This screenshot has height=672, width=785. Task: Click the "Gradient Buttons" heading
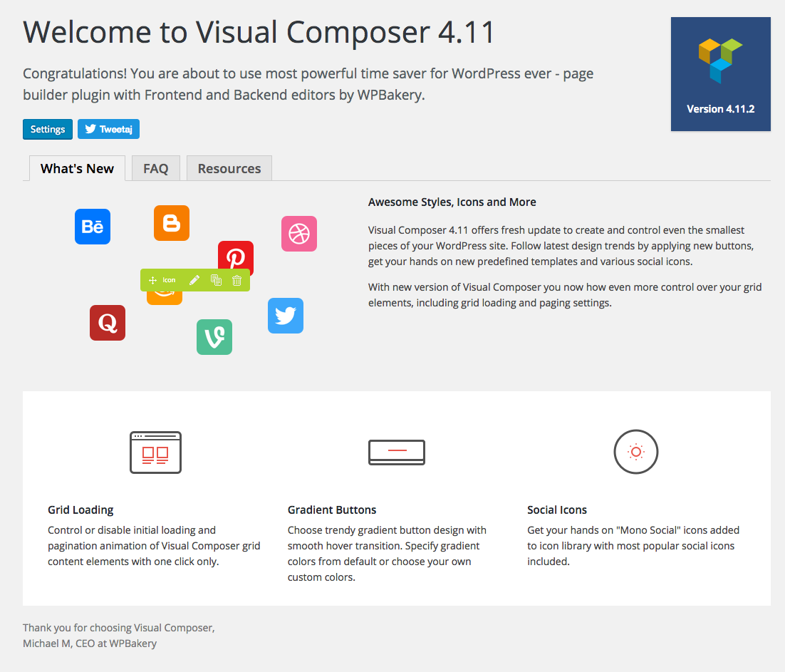[x=332, y=510]
